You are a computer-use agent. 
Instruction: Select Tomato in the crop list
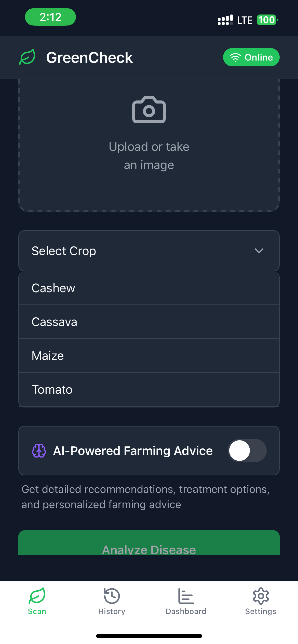click(149, 390)
